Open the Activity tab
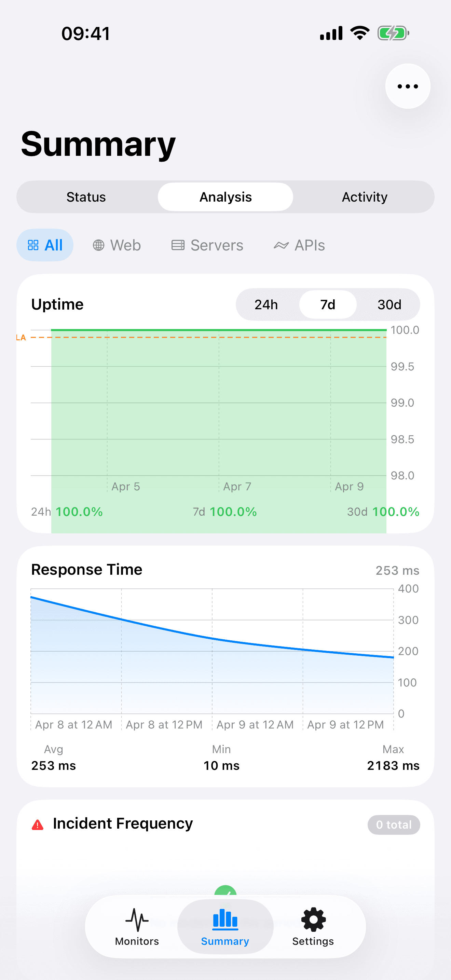 coord(364,197)
